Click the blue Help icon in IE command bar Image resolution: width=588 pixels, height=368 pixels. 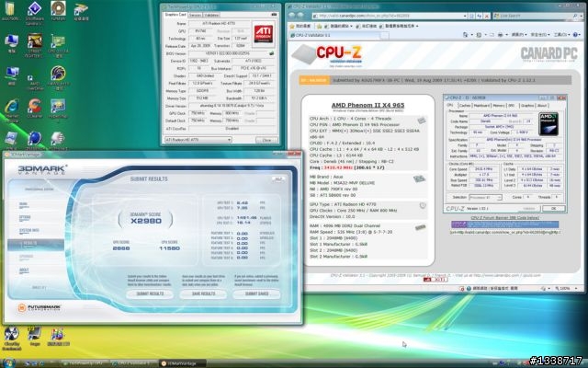tap(576, 35)
